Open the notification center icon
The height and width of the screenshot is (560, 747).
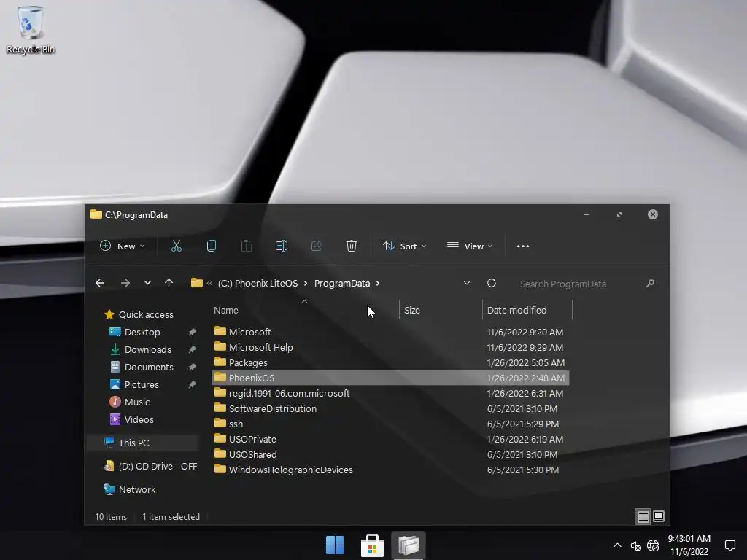[x=729, y=545]
